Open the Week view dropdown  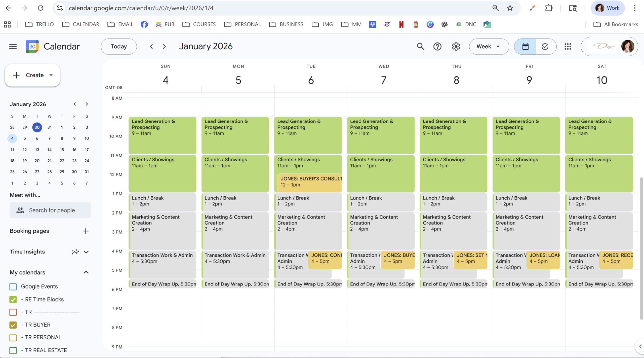(489, 47)
